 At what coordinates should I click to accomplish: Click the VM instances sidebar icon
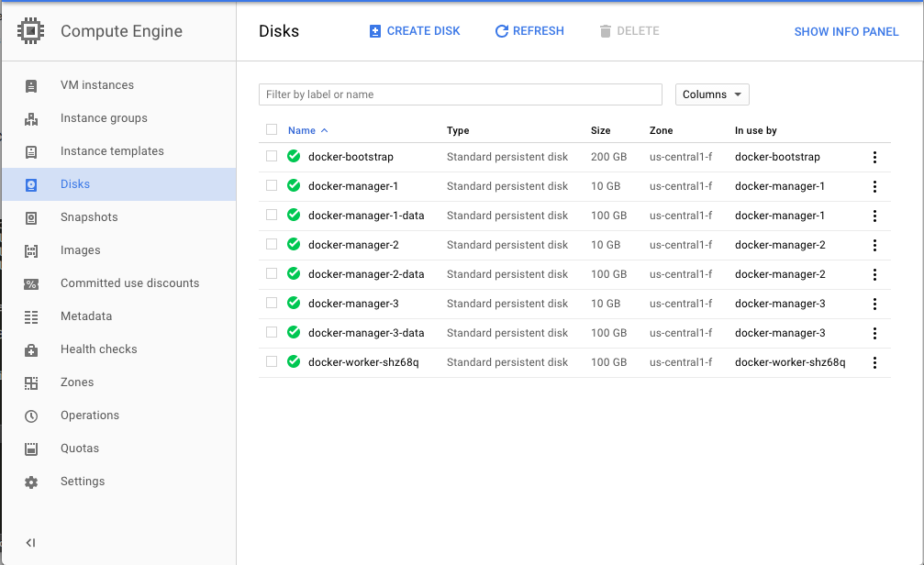(x=31, y=86)
